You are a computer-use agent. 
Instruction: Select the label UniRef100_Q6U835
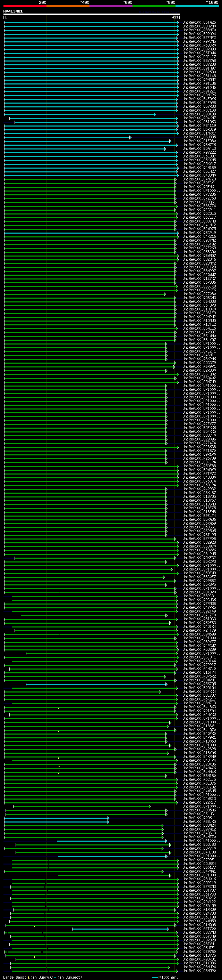point(199,137)
